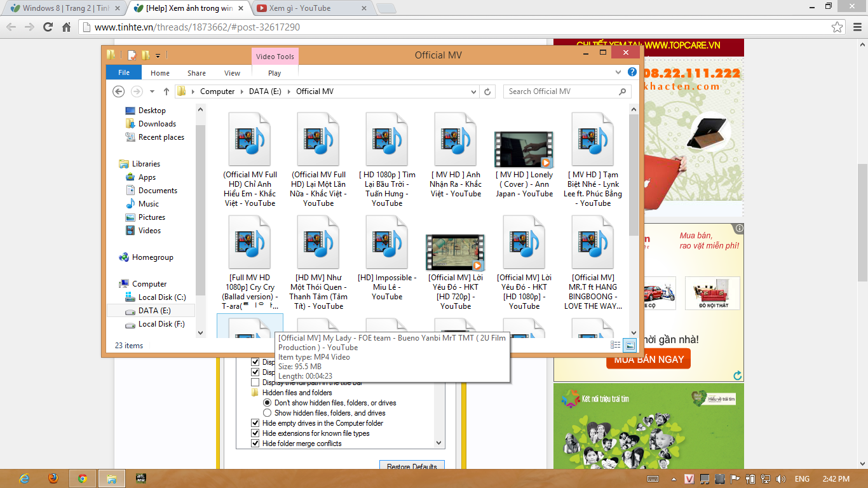Viewport: 868px width, 488px height.
Task: Select the Lời Yêu Đó HKT [HD 1080p] video
Action: [x=524, y=262]
